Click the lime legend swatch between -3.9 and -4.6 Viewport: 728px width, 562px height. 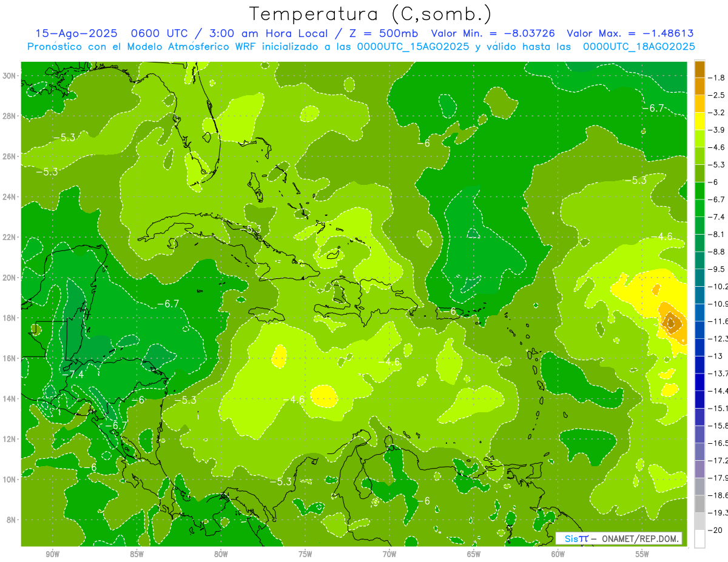700,138
